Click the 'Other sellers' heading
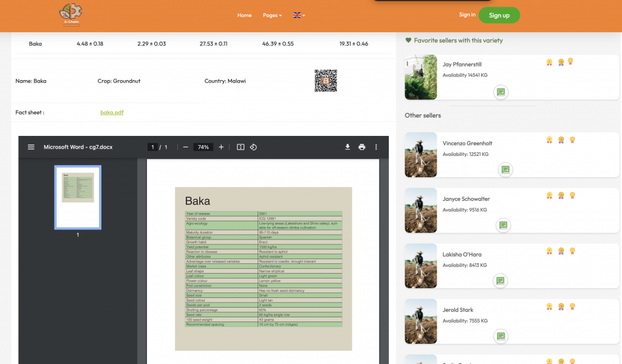This screenshot has width=622, height=364. (423, 115)
